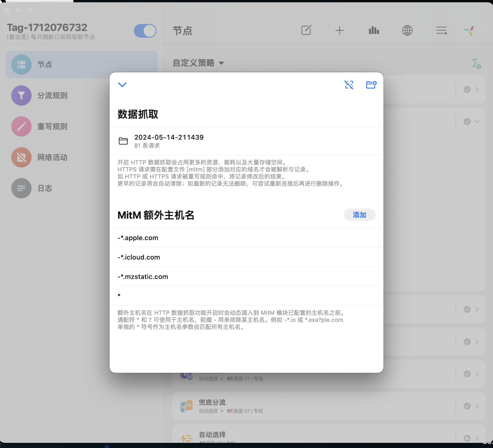Click the folder-with-star icon in dialog header
This screenshot has width=493, height=448.
(x=371, y=85)
